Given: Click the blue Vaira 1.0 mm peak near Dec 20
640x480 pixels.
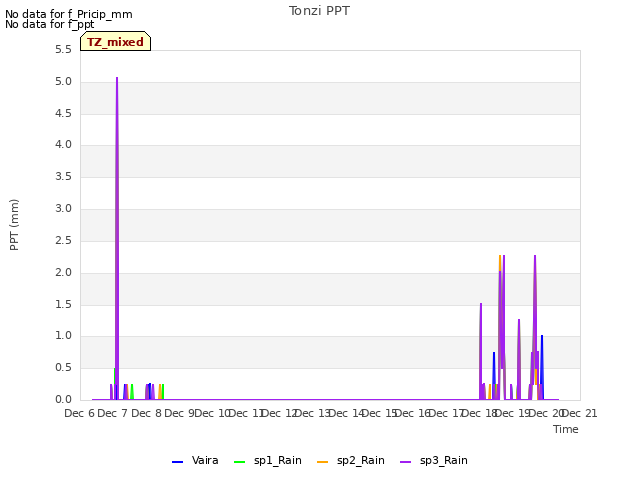Looking at the screenshot, I should point(542,336).
